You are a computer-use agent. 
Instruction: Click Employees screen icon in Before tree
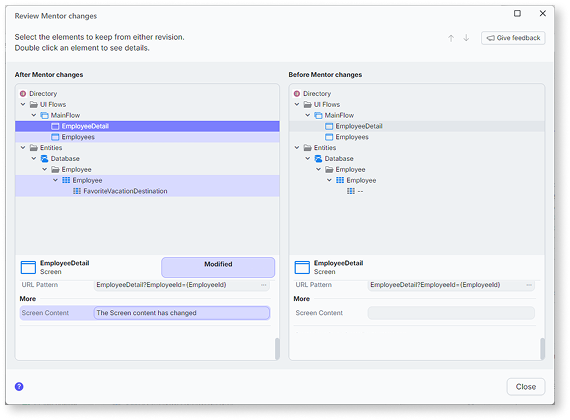[x=329, y=137]
